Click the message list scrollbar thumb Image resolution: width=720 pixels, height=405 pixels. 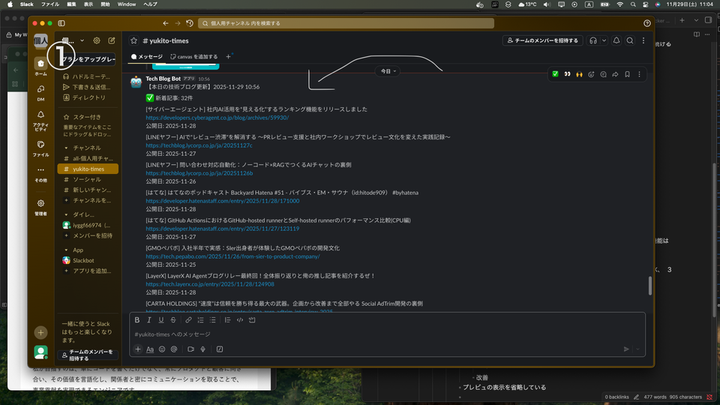point(650,286)
